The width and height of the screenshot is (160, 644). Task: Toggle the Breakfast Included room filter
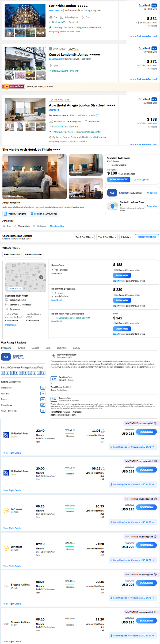[x=33, y=254]
